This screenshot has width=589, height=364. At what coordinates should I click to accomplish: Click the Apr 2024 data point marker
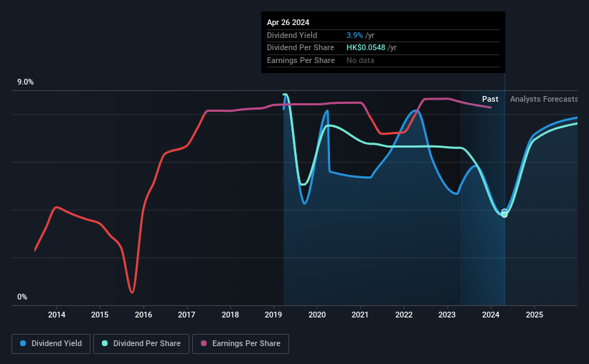click(504, 214)
